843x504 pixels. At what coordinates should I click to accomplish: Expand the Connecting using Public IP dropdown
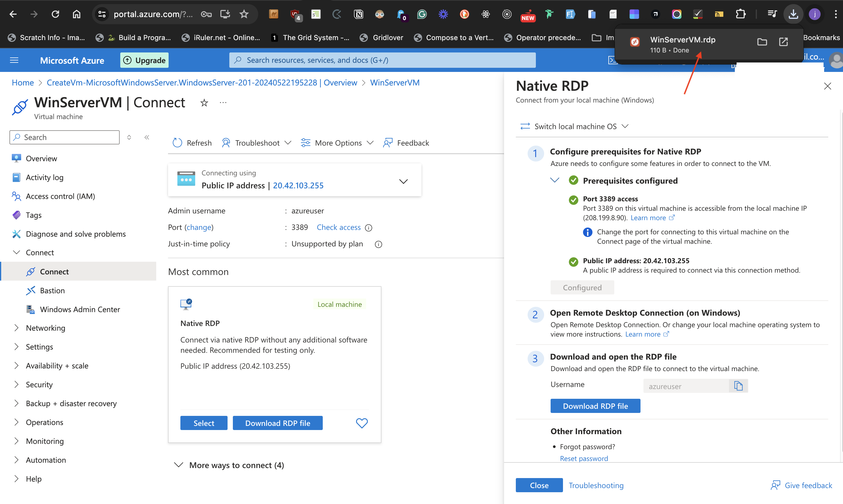coord(403,181)
